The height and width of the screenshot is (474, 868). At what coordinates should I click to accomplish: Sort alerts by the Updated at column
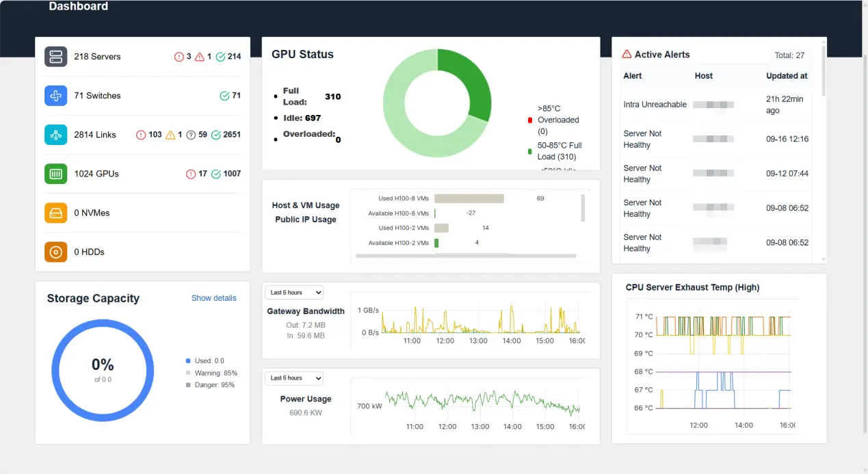click(x=786, y=76)
